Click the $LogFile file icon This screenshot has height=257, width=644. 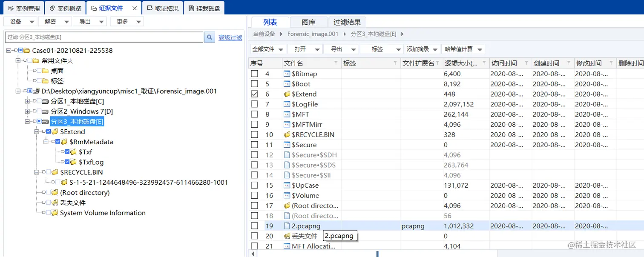click(x=287, y=104)
